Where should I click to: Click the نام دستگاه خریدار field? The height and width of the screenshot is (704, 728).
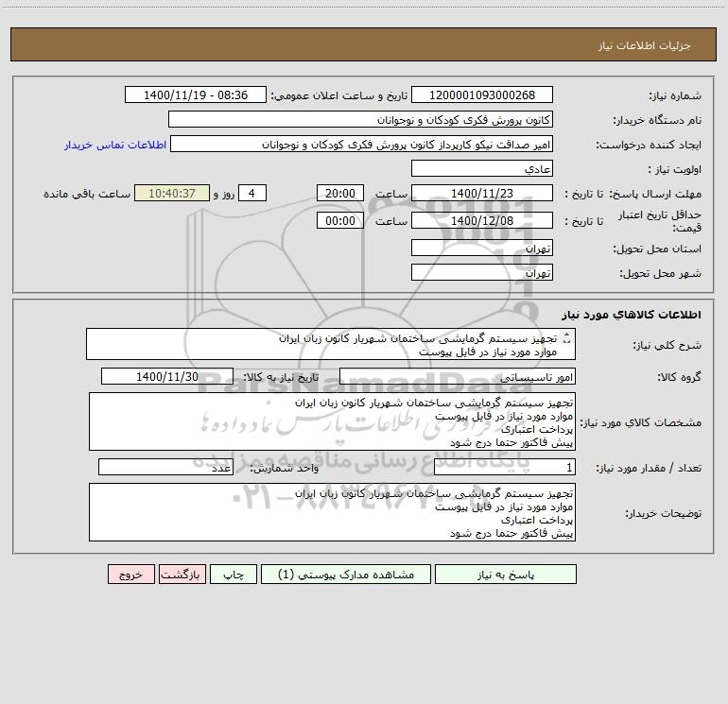point(360,119)
